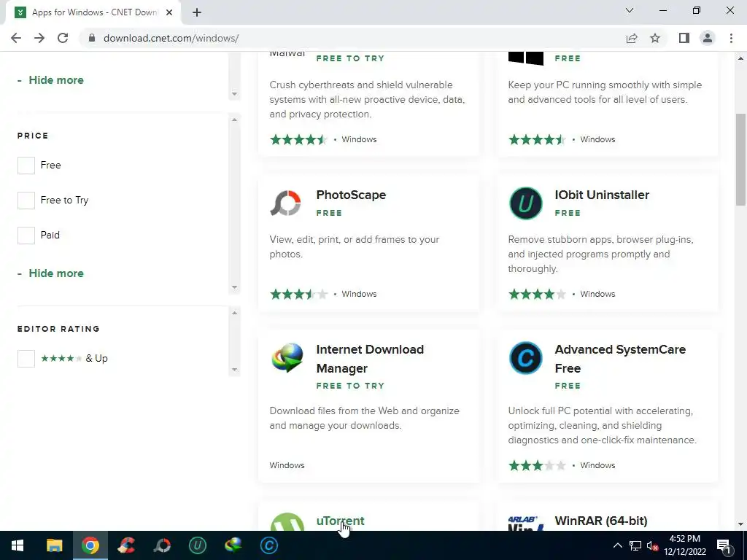747x560 pixels.
Task: Open File Explorer from the taskbar
Action: tap(54, 545)
